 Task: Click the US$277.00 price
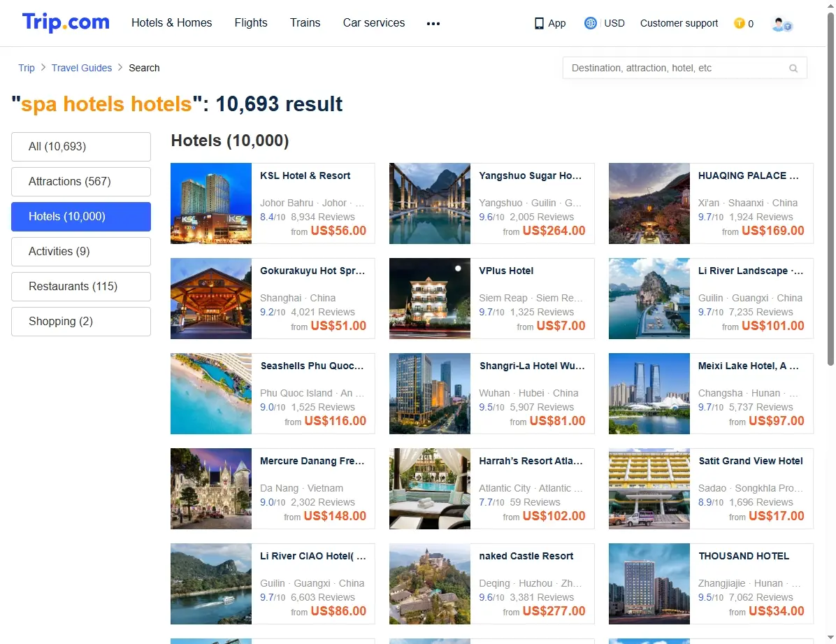click(x=554, y=611)
